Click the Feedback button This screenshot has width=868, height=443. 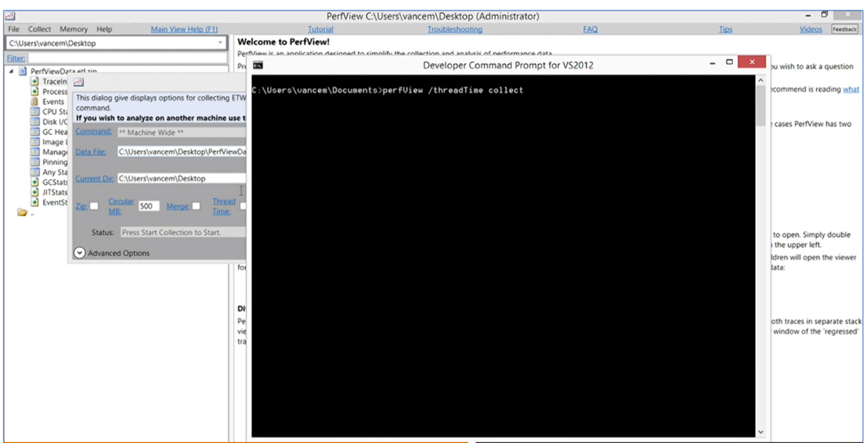[845, 29]
